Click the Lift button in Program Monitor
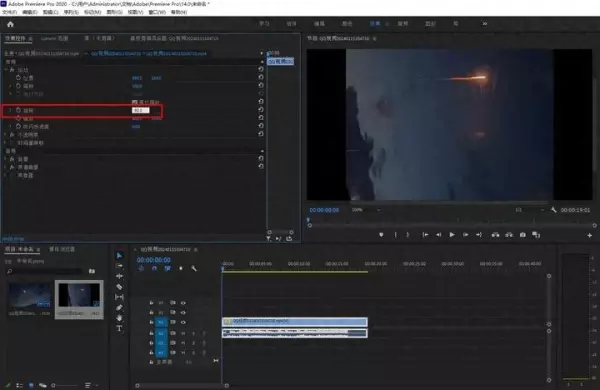This screenshot has width=600, height=390. (x=495, y=235)
